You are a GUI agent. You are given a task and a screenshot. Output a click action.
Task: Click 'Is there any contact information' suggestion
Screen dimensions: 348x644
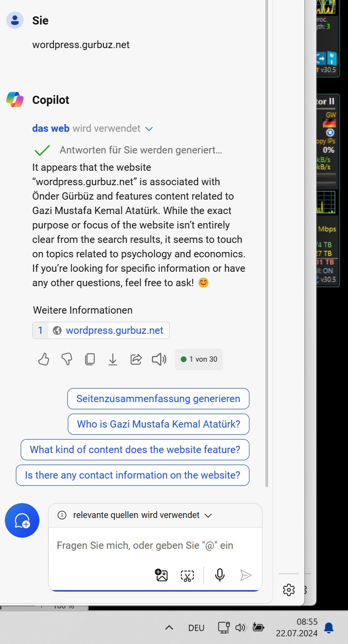pos(133,475)
